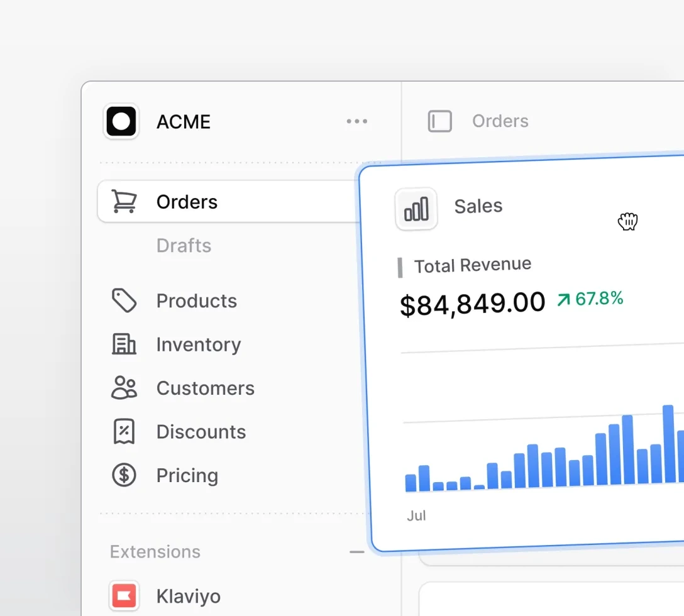Image resolution: width=684 pixels, height=616 pixels.
Task: Click the Customers people icon
Action: (124, 388)
